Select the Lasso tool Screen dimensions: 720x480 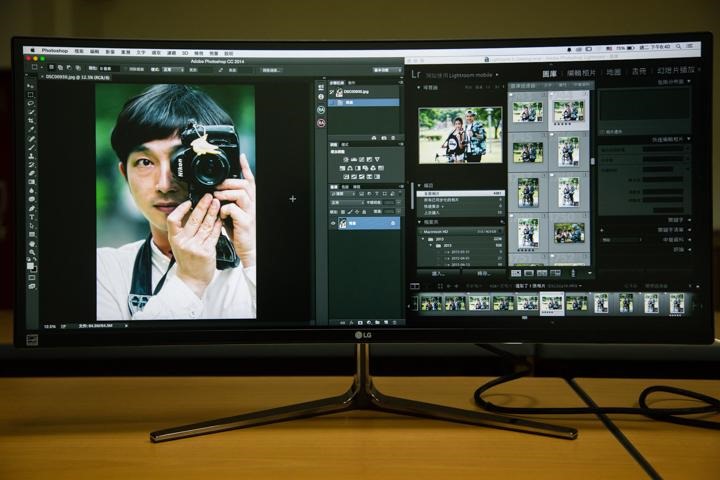(x=31, y=103)
